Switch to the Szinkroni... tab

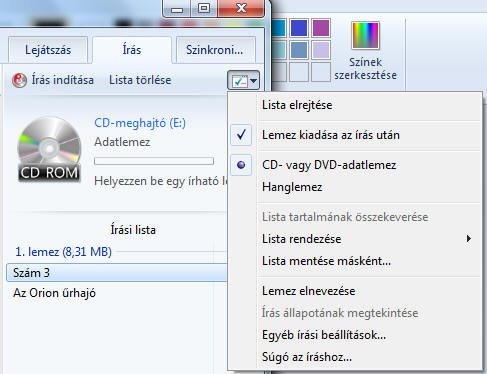(x=215, y=50)
